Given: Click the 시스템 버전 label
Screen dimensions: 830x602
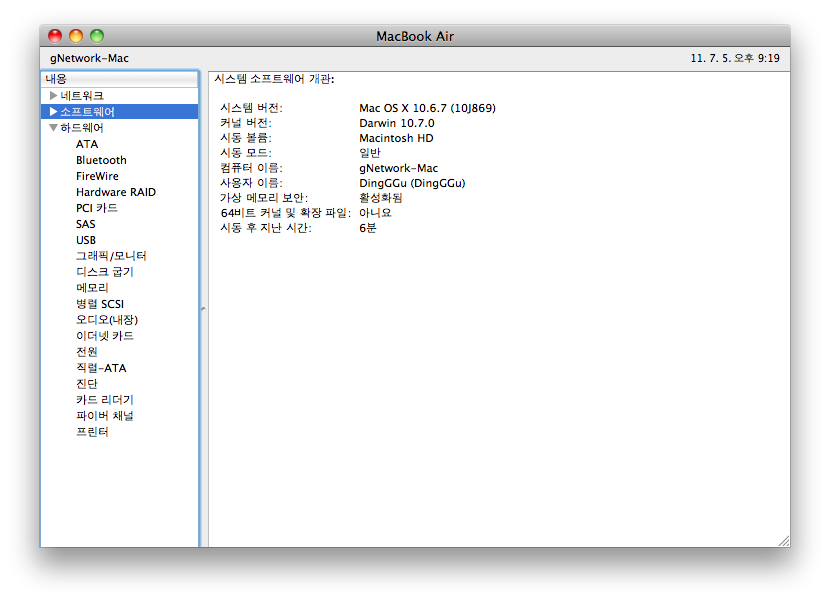Looking at the screenshot, I should click(251, 108).
